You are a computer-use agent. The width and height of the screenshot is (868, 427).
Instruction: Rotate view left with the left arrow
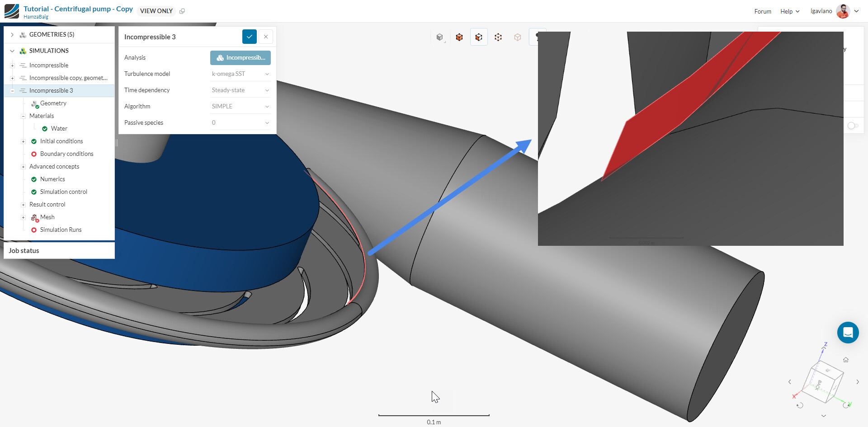pyautogui.click(x=790, y=382)
